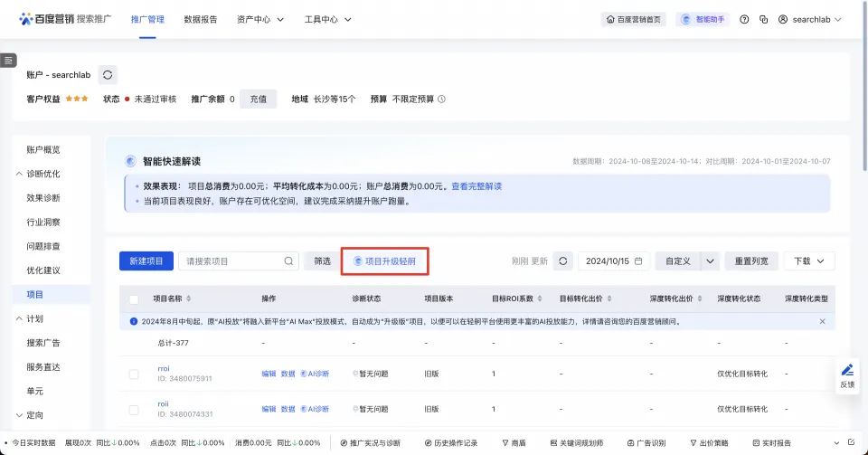
Task: Open the help question mark icon
Action: [x=744, y=19]
